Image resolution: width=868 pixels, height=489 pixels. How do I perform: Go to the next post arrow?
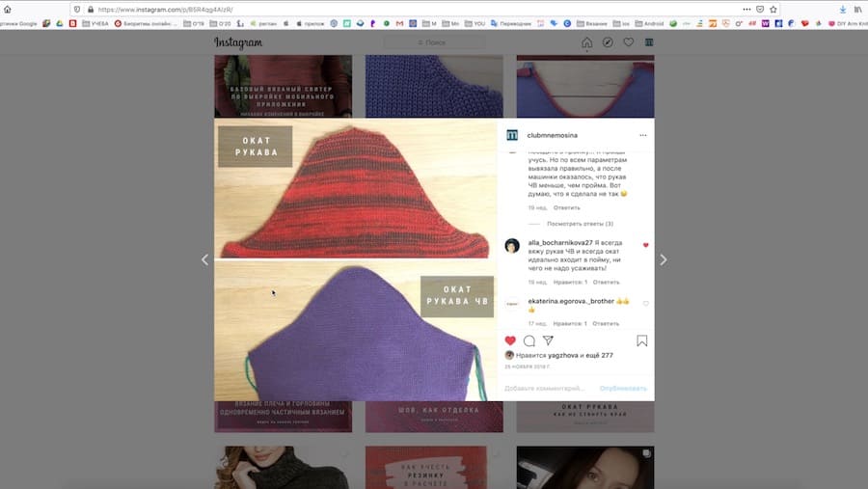[664, 259]
